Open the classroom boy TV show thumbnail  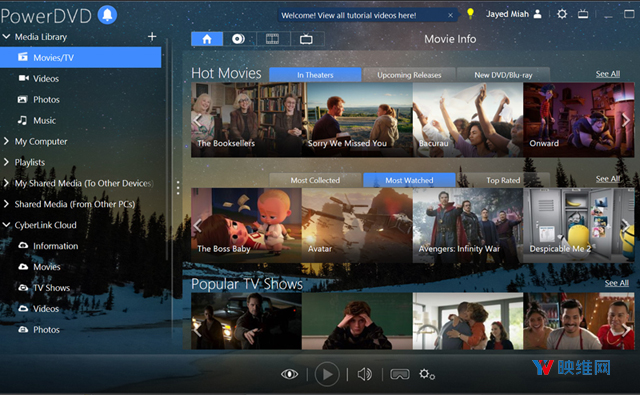coord(357,321)
